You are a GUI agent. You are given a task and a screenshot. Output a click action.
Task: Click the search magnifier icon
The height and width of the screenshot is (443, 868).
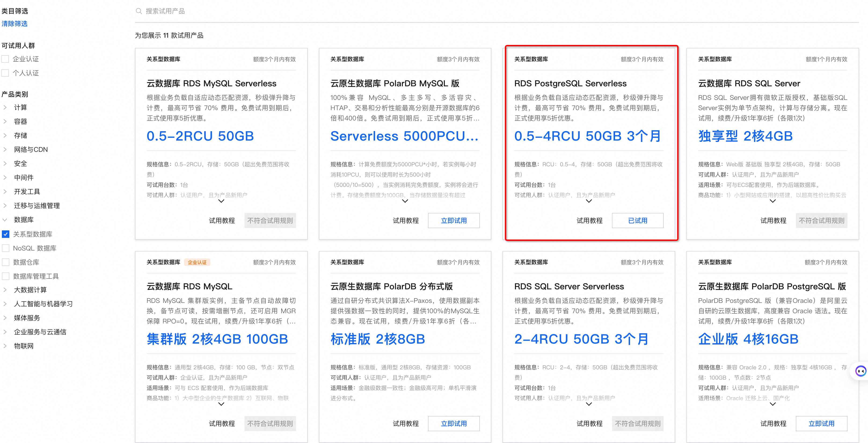point(139,11)
